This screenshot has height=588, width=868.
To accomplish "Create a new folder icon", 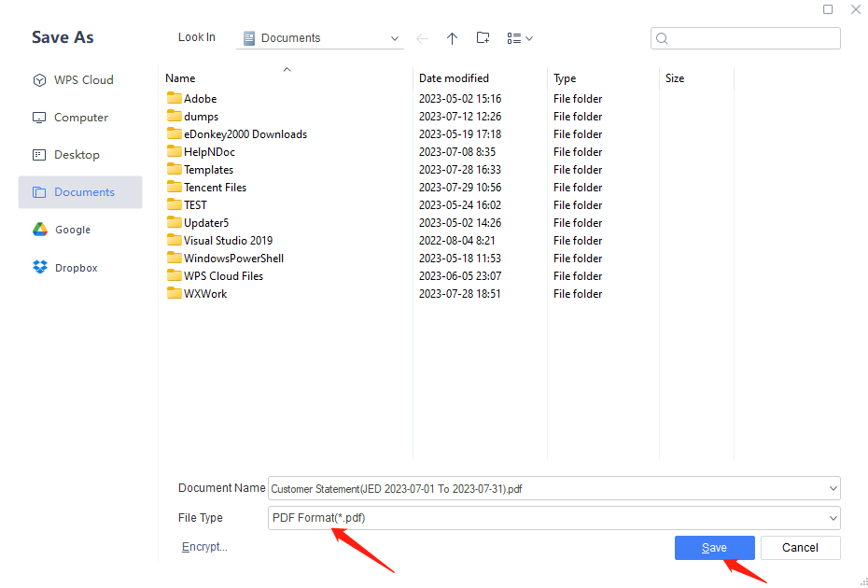I will pos(483,38).
